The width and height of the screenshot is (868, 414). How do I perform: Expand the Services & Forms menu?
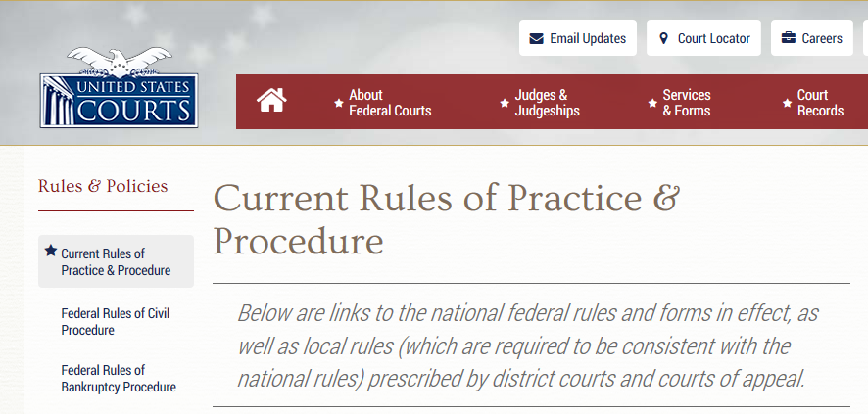(x=687, y=103)
